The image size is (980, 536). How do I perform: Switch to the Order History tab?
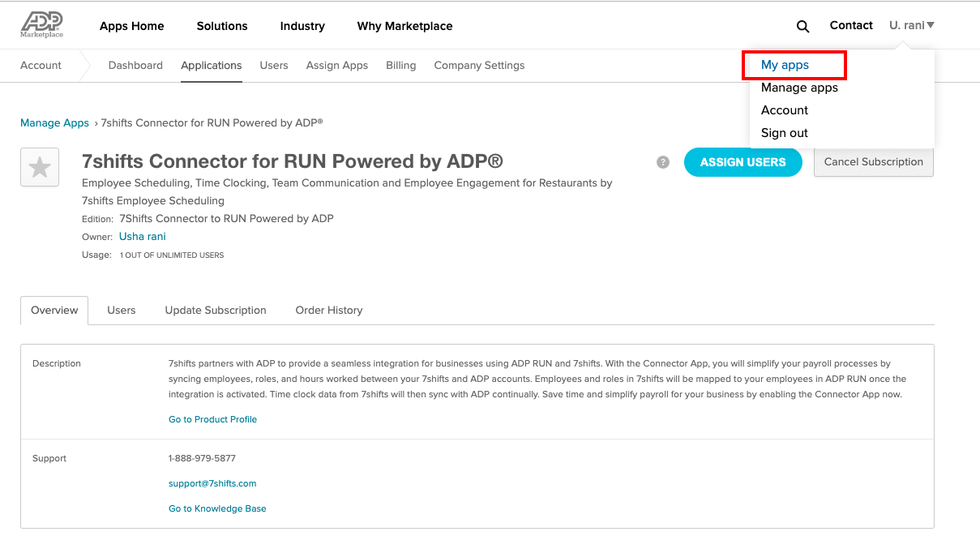coord(328,310)
